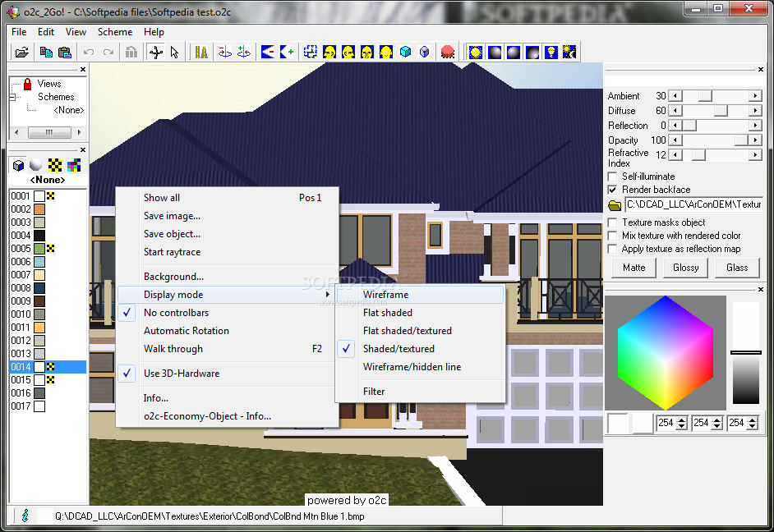Click the red stop sign icon
774x532 pixels.
pos(448,52)
